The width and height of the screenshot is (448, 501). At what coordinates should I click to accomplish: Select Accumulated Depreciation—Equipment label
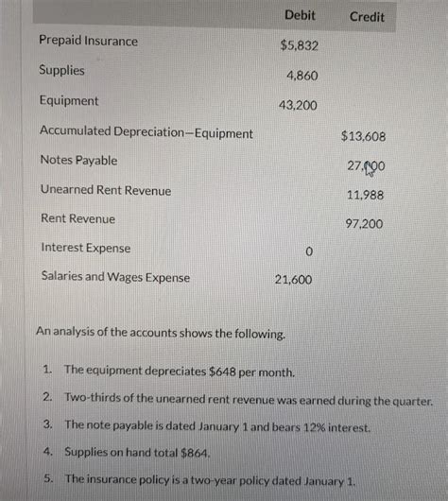[146, 132]
